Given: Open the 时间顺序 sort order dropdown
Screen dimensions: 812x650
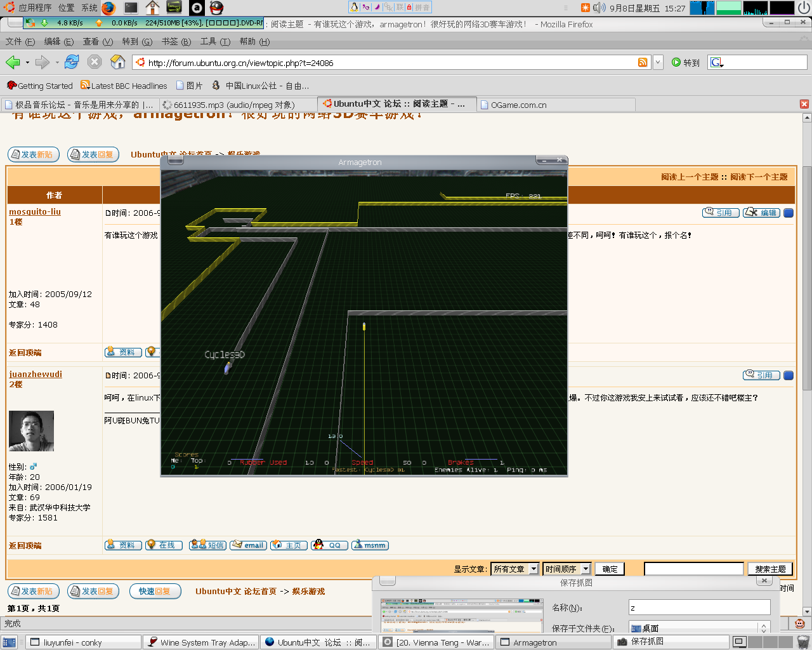Looking at the screenshot, I should [x=566, y=569].
